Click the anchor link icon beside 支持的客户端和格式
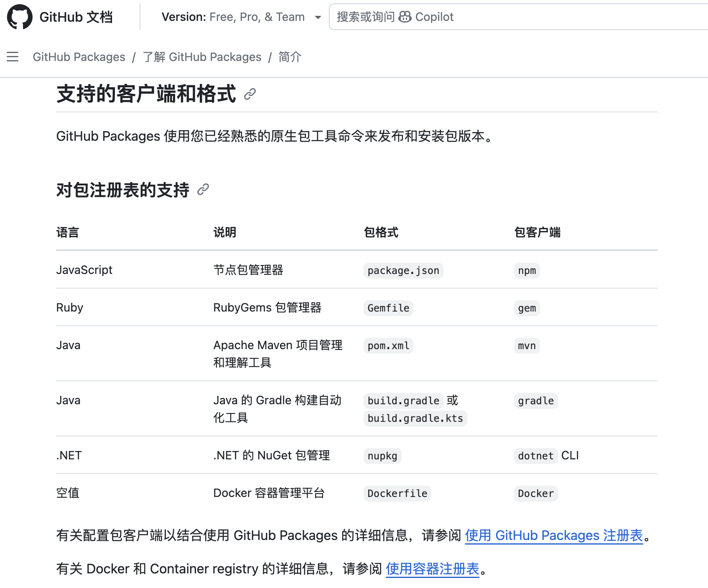 [x=250, y=94]
